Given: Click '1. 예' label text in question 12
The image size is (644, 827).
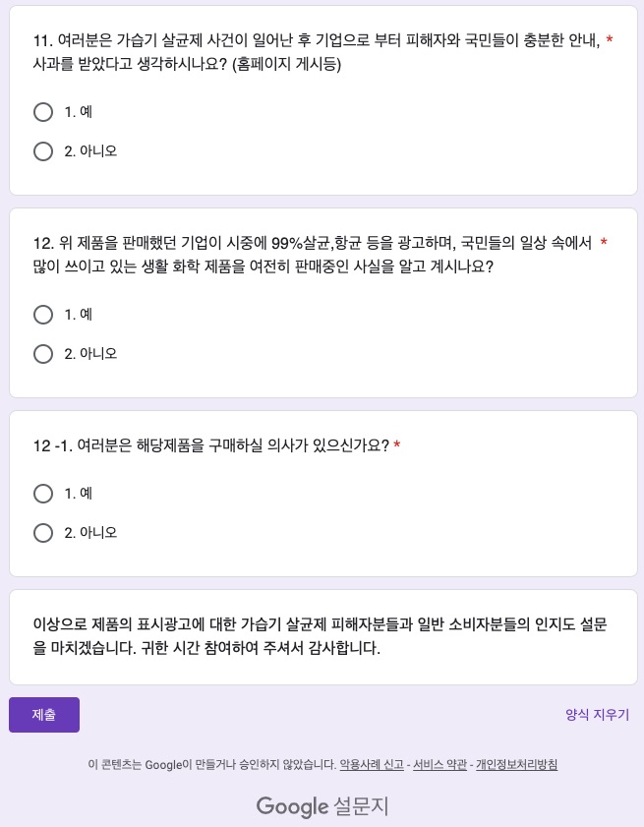Looking at the screenshot, I should pos(79,315).
